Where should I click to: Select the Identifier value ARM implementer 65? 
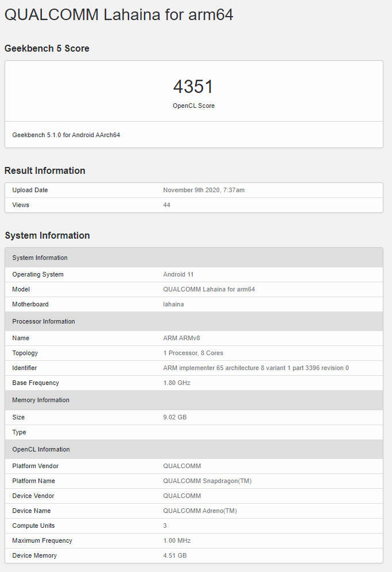tap(256, 368)
